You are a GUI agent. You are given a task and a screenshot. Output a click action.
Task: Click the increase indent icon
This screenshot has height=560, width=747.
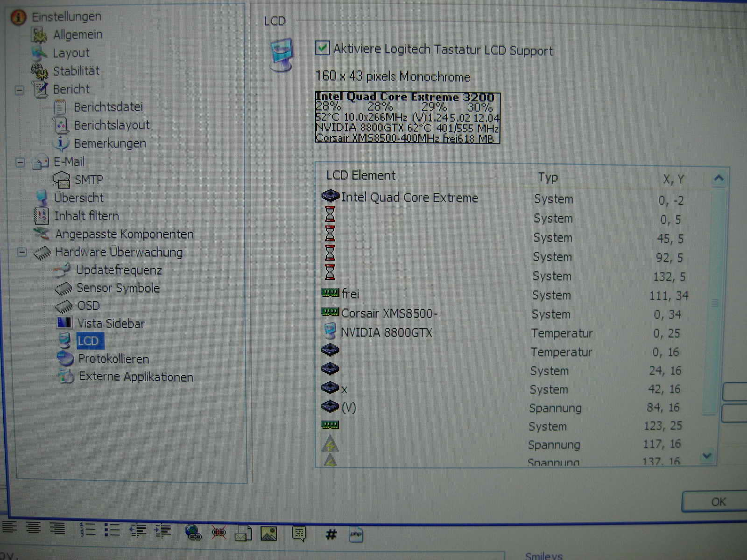pyautogui.click(x=162, y=531)
